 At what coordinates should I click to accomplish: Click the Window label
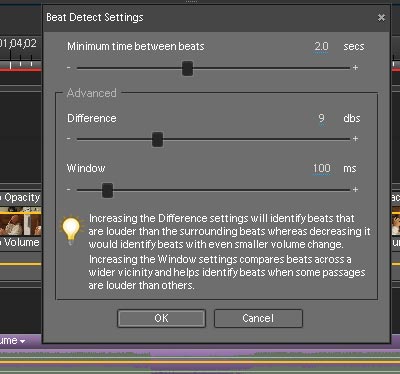tap(86, 168)
